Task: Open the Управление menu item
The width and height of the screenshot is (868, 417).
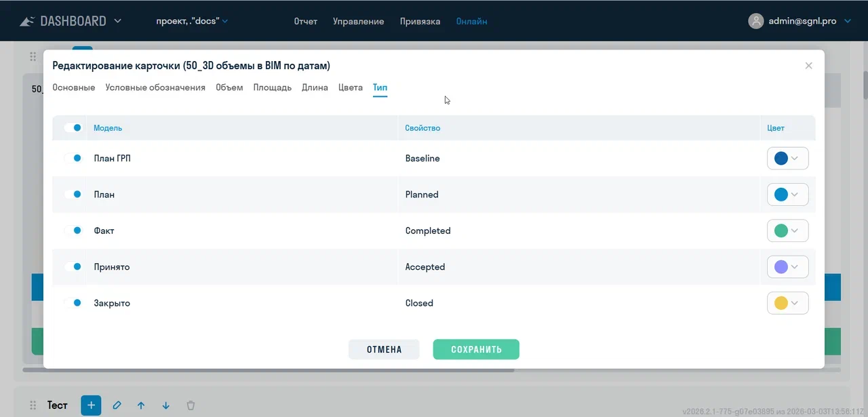Action: (x=358, y=21)
